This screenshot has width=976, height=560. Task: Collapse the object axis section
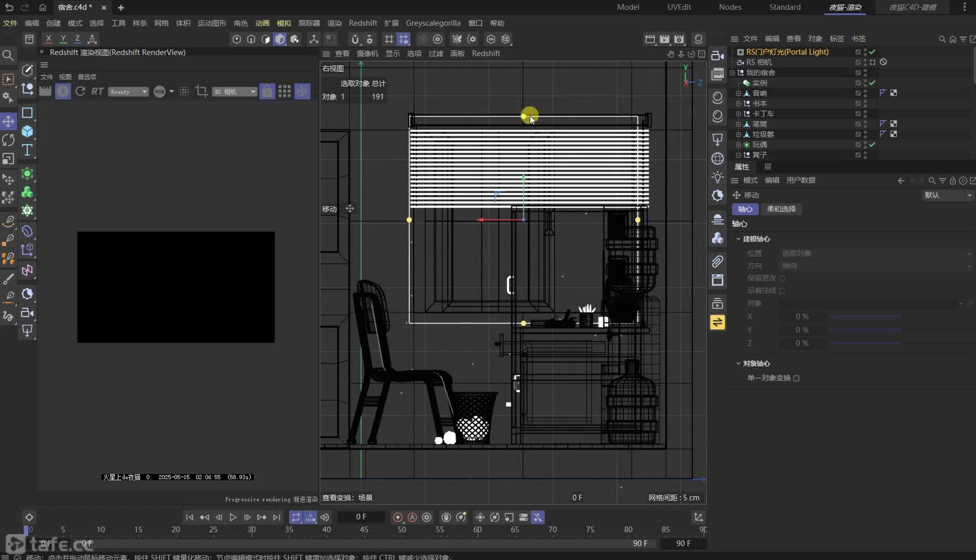tap(738, 363)
